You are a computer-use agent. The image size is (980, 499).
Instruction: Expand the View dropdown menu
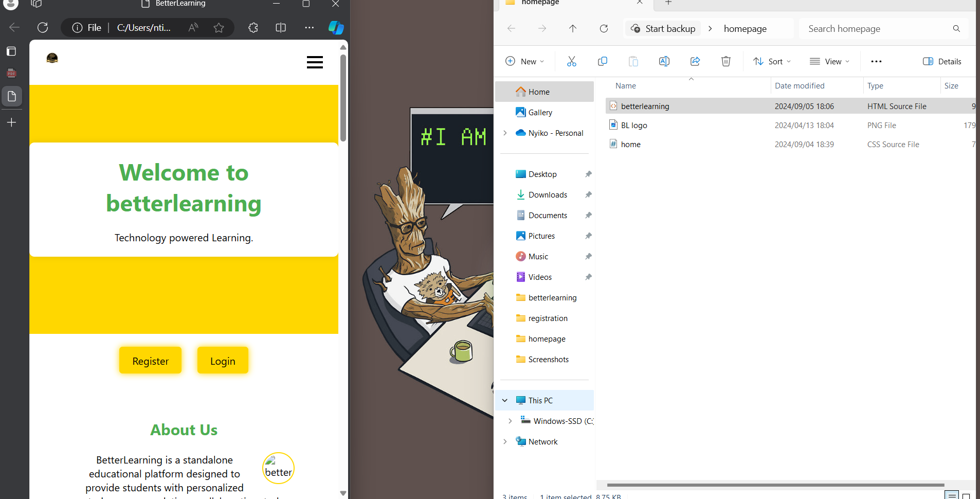[x=829, y=61]
